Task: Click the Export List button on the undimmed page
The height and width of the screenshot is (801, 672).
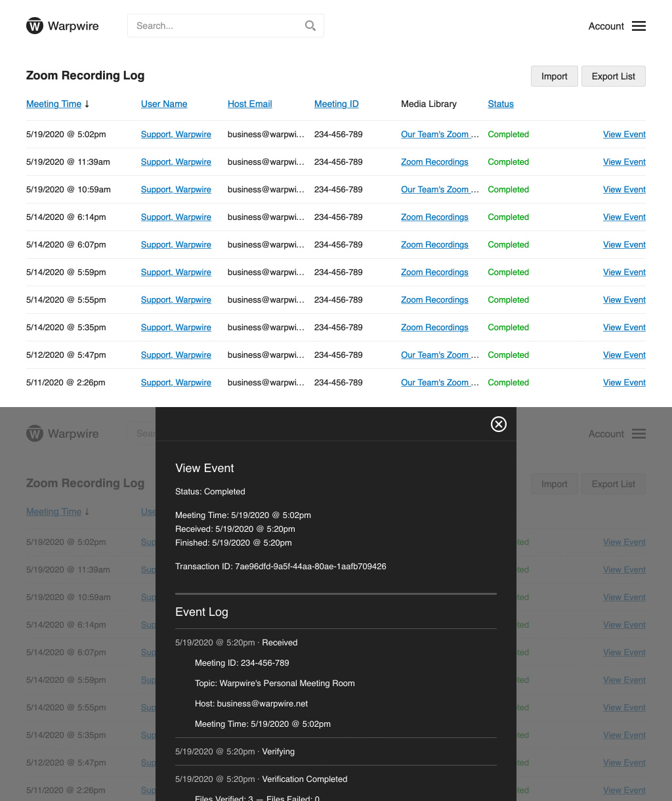Action: click(614, 76)
